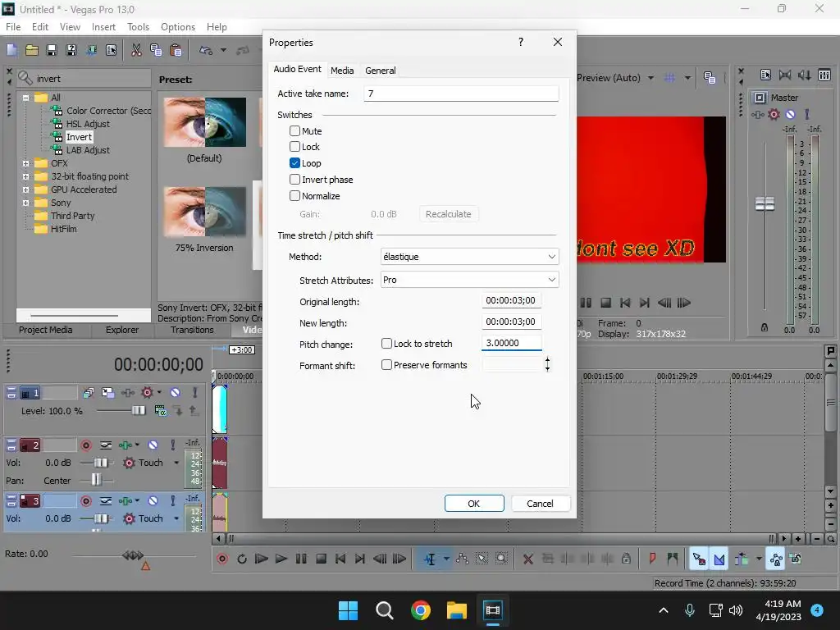The width and height of the screenshot is (840, 630).
Task: Open the Project Media tab
Action: pos(46,330)
